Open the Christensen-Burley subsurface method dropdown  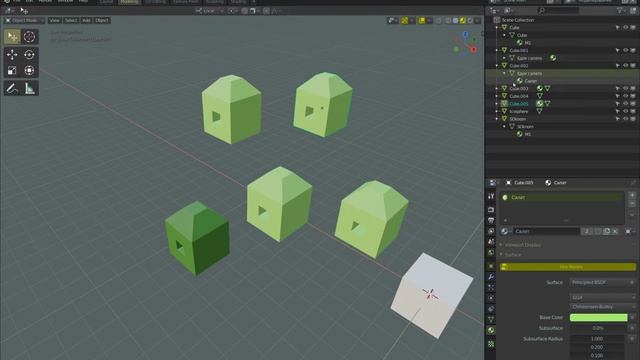tap(602, 306)
